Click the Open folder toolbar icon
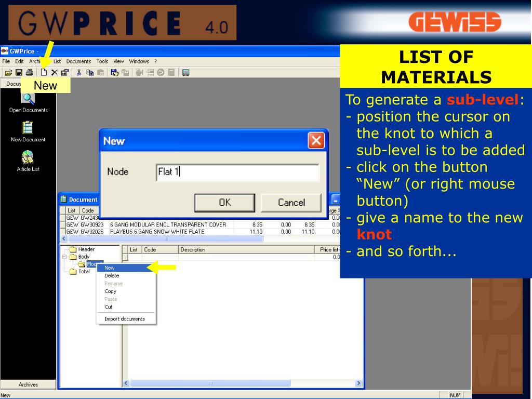The width and height of the screenshot is (532, 399). [8, 72]
